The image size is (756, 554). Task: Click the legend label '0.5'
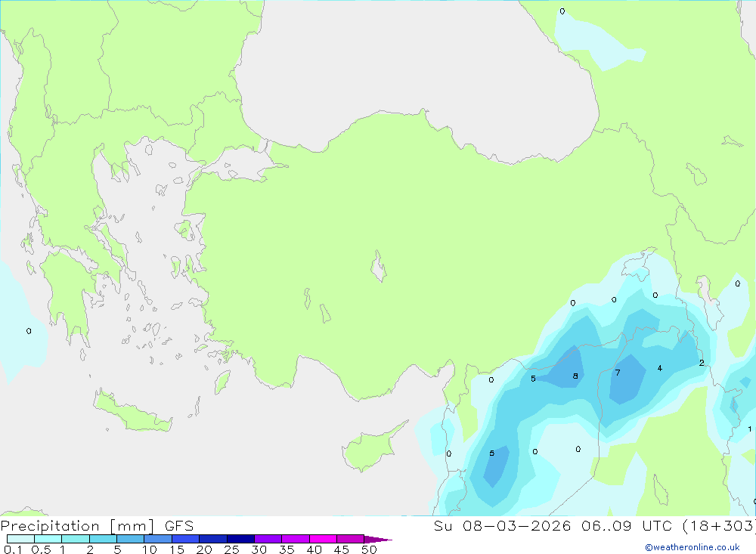click(41, 549)
